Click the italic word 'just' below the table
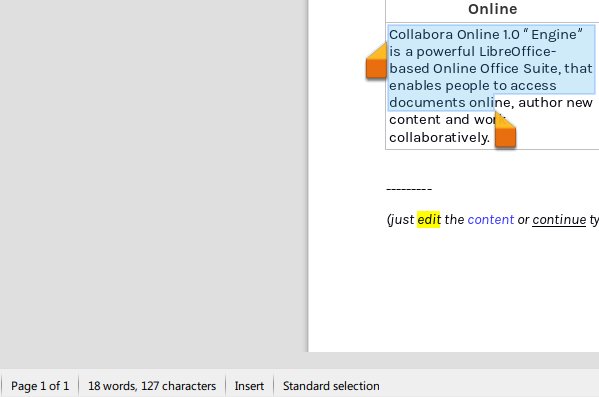The height and width of the screenshot is (397, 599). pos(402,219)
